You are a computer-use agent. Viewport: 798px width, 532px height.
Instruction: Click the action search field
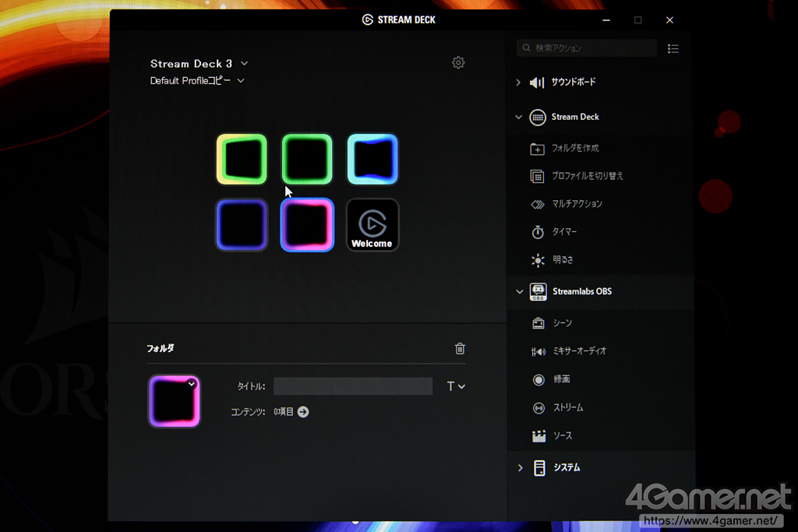tap(586, 48)
